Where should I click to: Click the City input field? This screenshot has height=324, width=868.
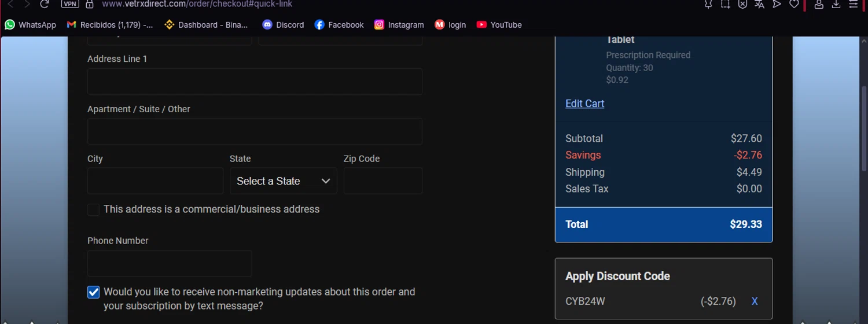(x=155, y=181)
